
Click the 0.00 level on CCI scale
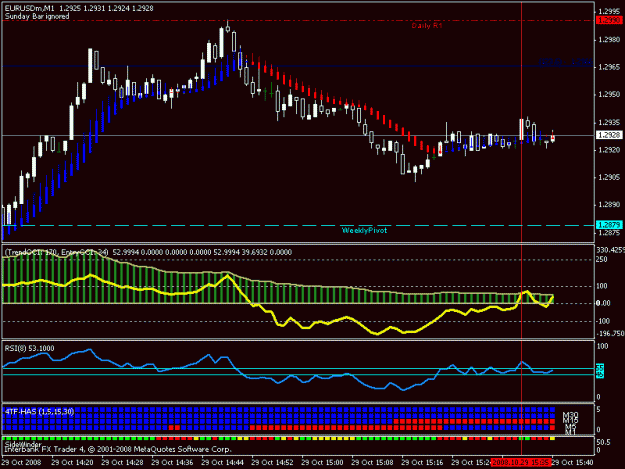[603, 303]
